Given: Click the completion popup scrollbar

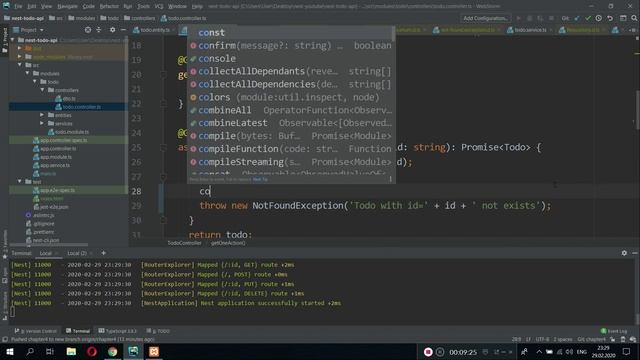Looking at the screenshot, I should tap(393, 34).
